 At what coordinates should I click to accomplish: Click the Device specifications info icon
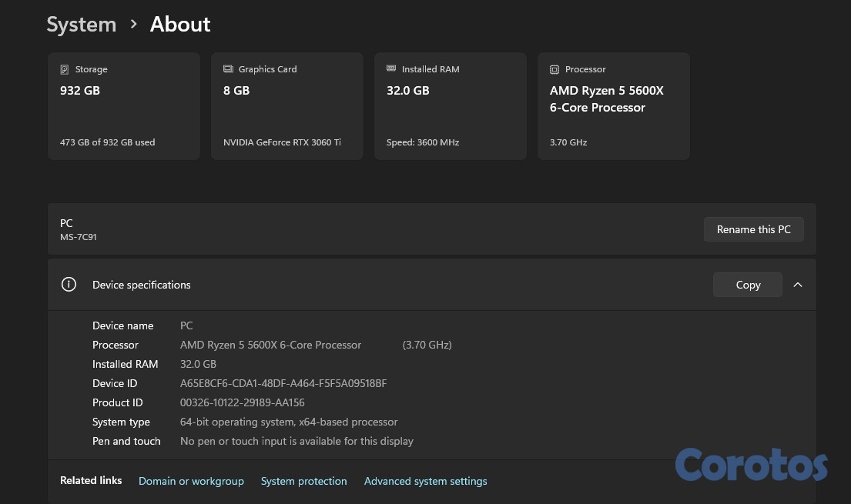[x=69, y=285]
